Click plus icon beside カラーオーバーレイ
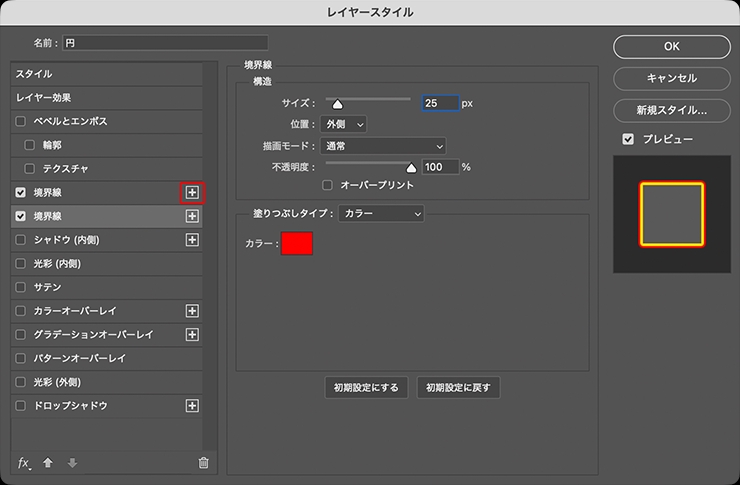 [192, 311]
